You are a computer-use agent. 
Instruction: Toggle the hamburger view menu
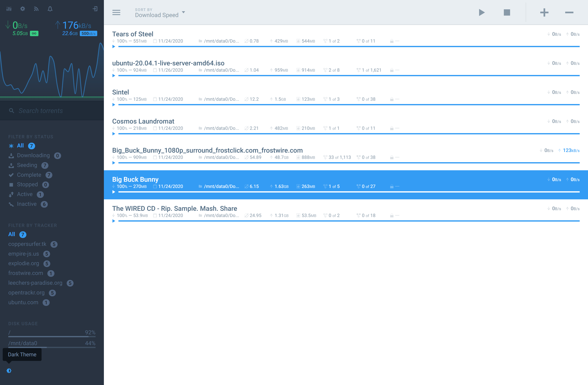tap(116, 12)
